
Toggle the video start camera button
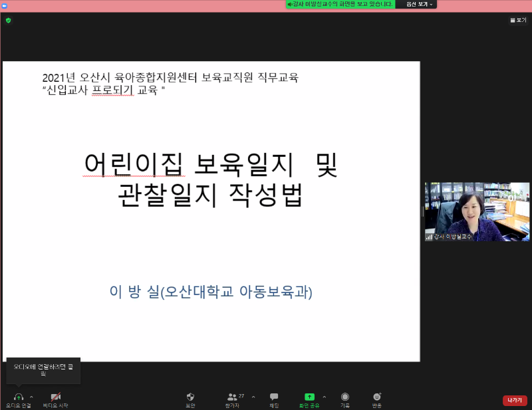[x=56, y=397]
